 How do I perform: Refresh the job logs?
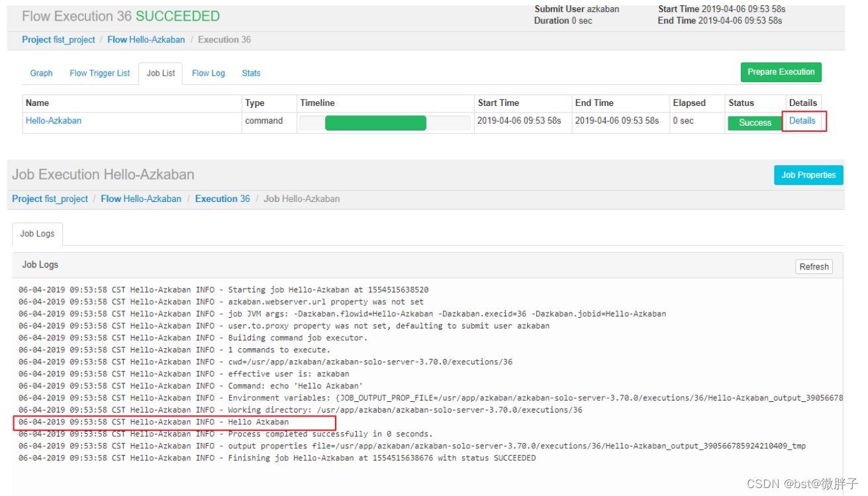[814, 267]
